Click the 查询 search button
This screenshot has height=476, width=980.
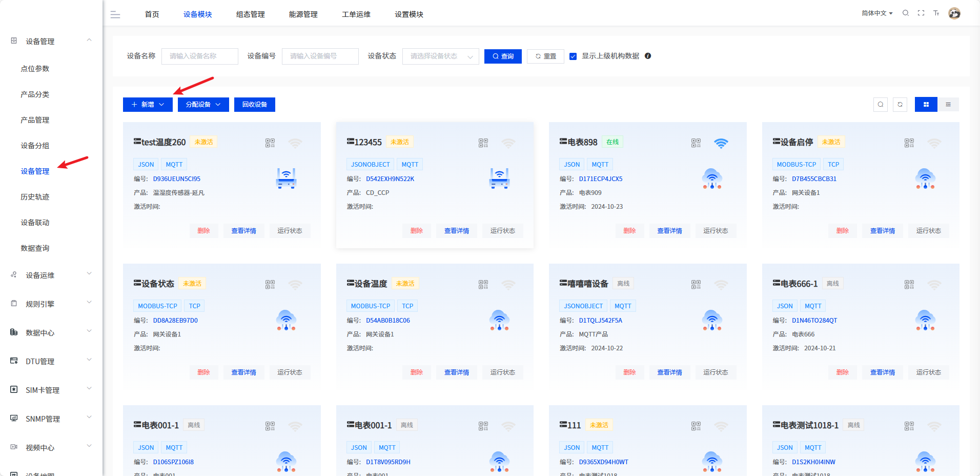pos(503,56)
